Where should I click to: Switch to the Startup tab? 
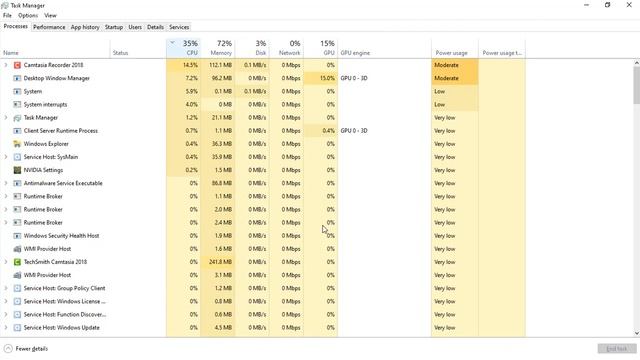coord(113,27)
